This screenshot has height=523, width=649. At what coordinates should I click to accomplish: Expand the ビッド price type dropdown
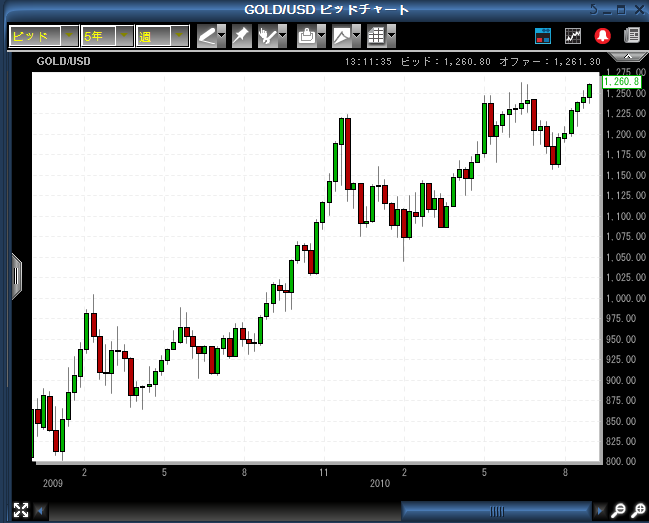click(68, 36)
